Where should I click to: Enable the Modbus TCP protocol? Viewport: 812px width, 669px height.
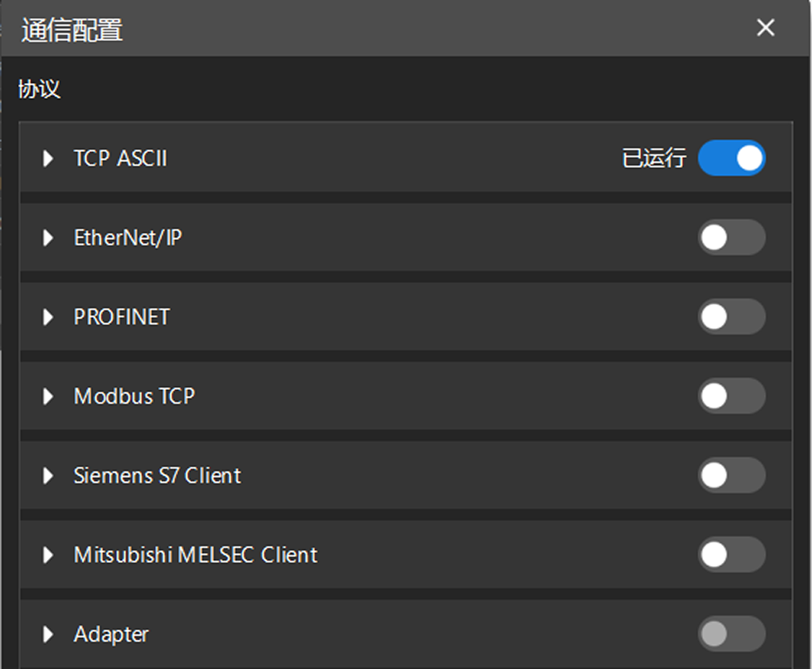tap(732, 396)
